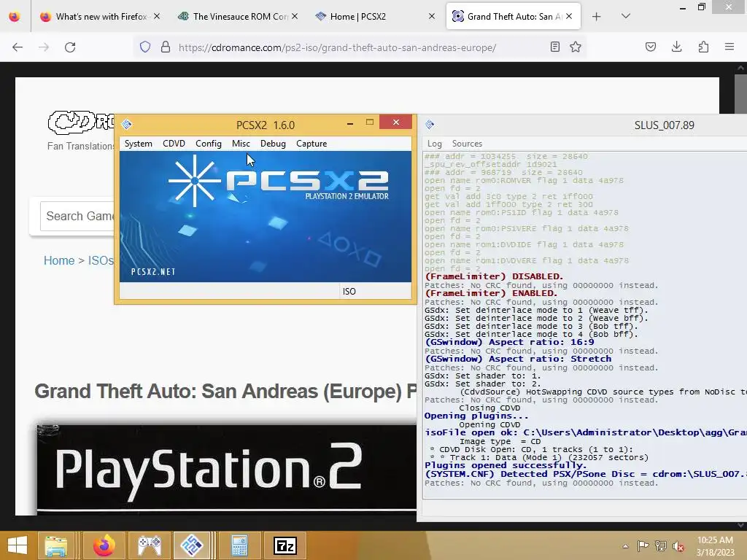Open the Misc menu in PCSX2
747x560 pixels.
pyautogui.click(x=241, y=144)
